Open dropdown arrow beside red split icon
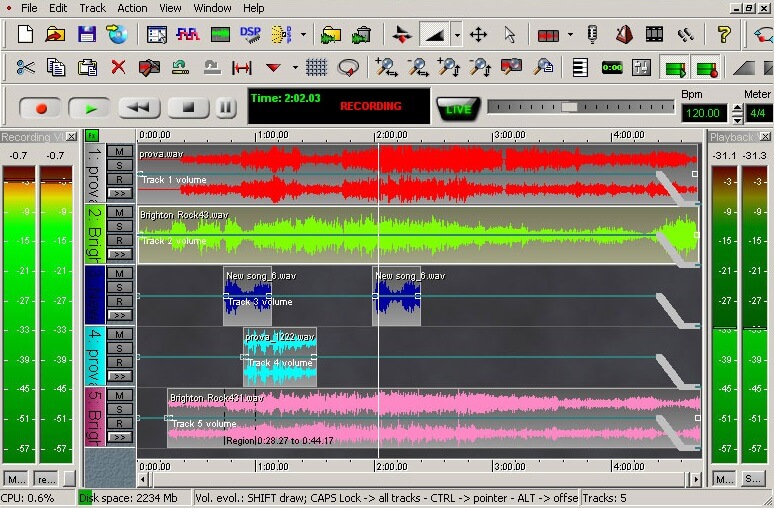Viewport: 774px width, 508px height. click(x=570, y=35)
